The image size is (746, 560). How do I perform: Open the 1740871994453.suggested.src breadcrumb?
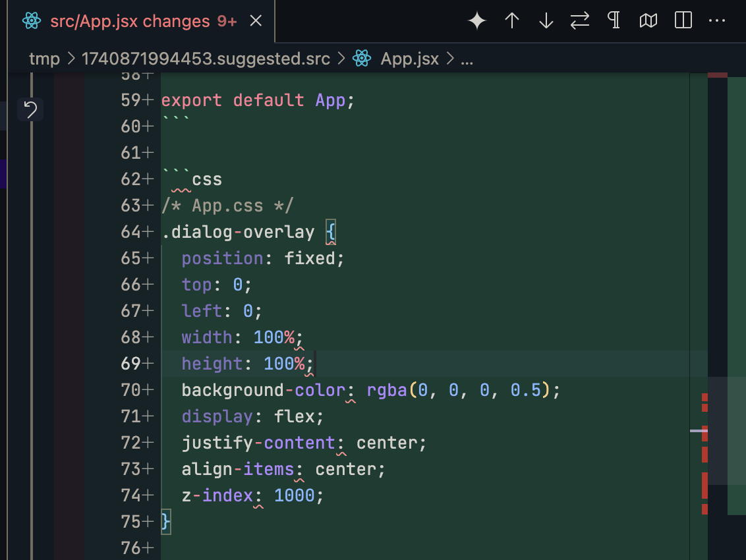click(x=206, y=59)
